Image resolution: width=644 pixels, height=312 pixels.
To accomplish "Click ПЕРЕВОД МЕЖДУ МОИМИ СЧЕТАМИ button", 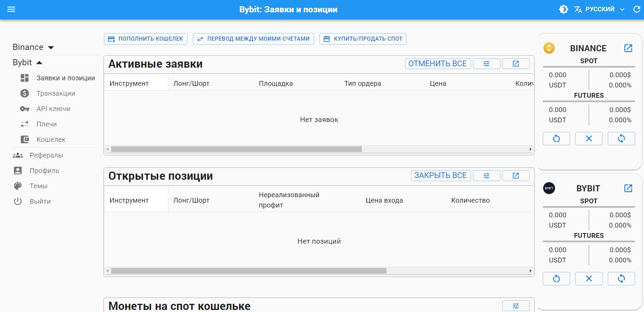I will click(x=253, y=39).
